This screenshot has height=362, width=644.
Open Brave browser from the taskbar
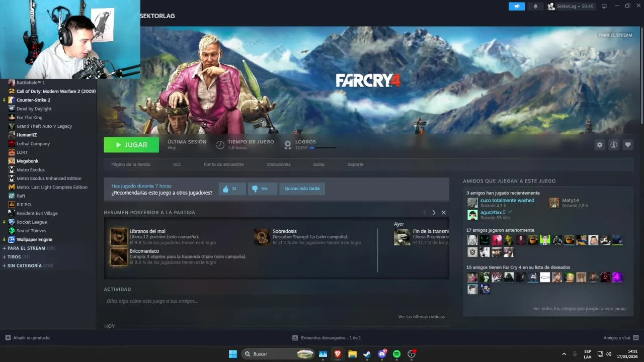pos(338,354)
